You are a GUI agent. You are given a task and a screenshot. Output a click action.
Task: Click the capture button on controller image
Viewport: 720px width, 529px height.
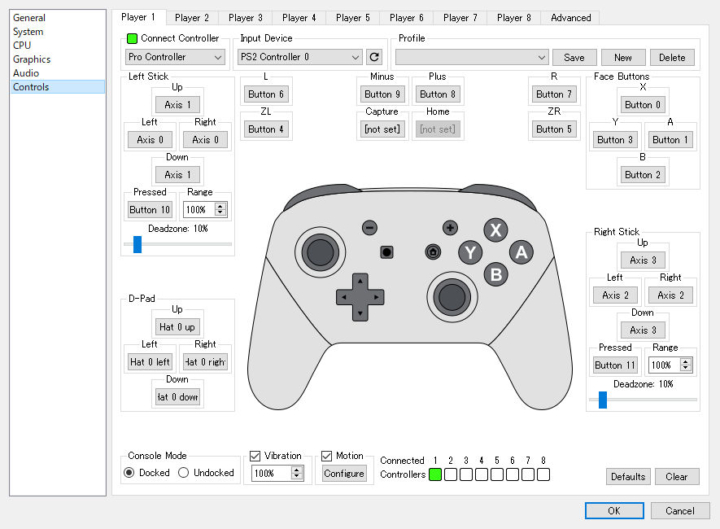(387, 252)
